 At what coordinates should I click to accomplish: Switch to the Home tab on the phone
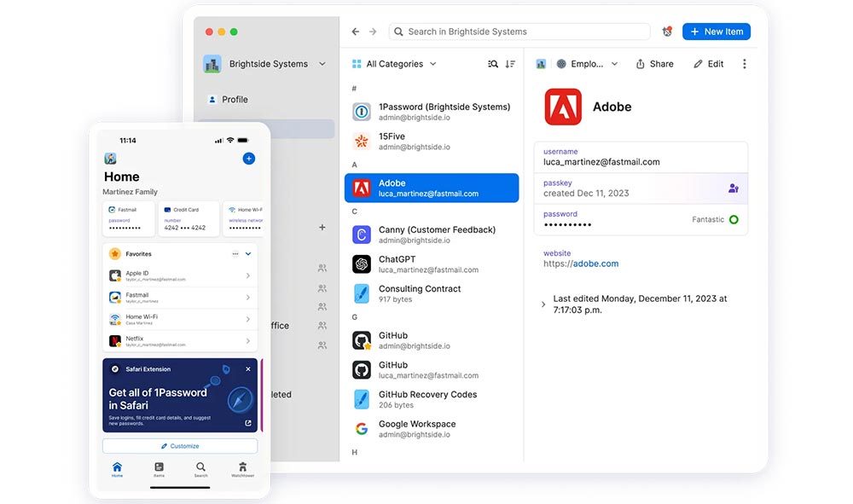pos(117,469)
